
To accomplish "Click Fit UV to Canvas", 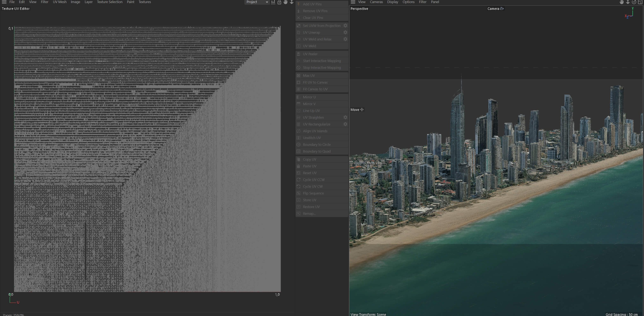I will pos(322,82).
